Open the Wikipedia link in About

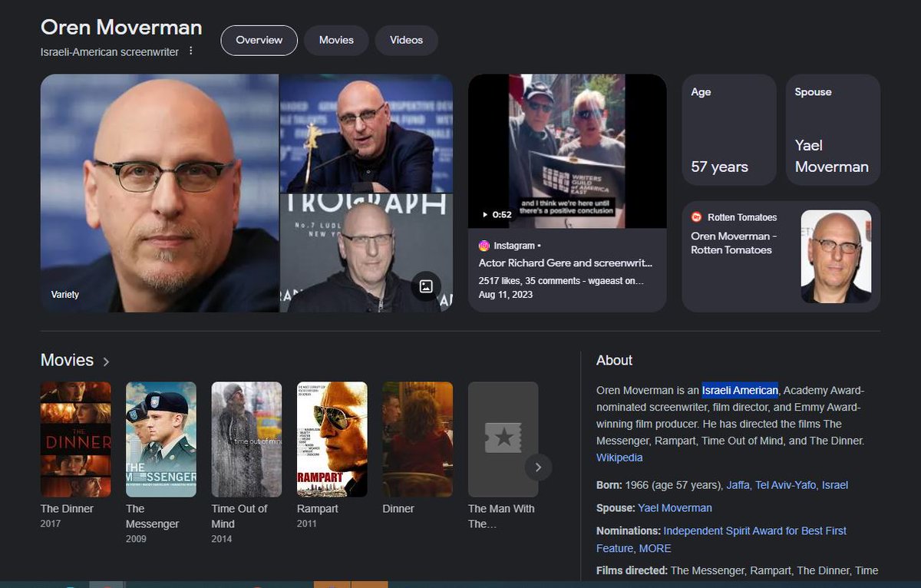click(x=619, y=458)
